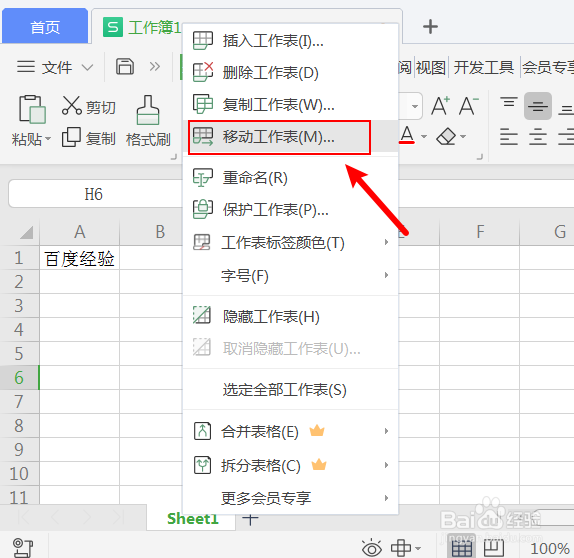Center text horizontally in cell
The image size is (574, 558).
(x=538, y=137)
